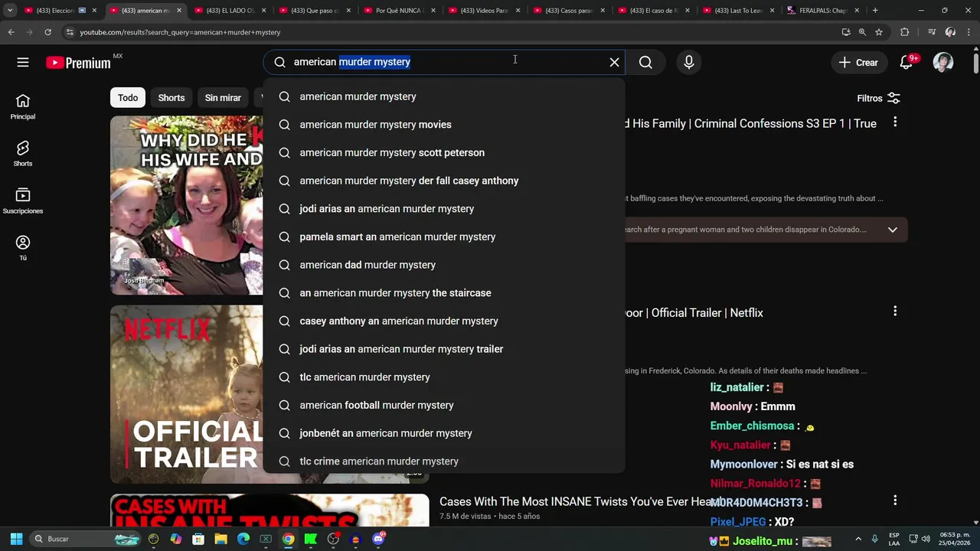This screenshot has width=980, height=551.
Task: Choose suggestion 'american murder mystery movies'
Action: click(444, 125)
